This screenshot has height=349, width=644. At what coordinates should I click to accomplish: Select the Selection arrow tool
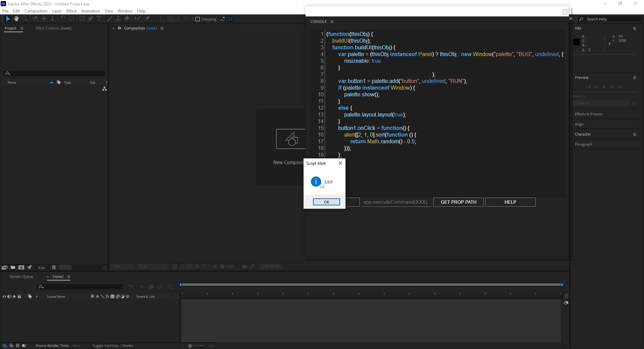(8, 19)
